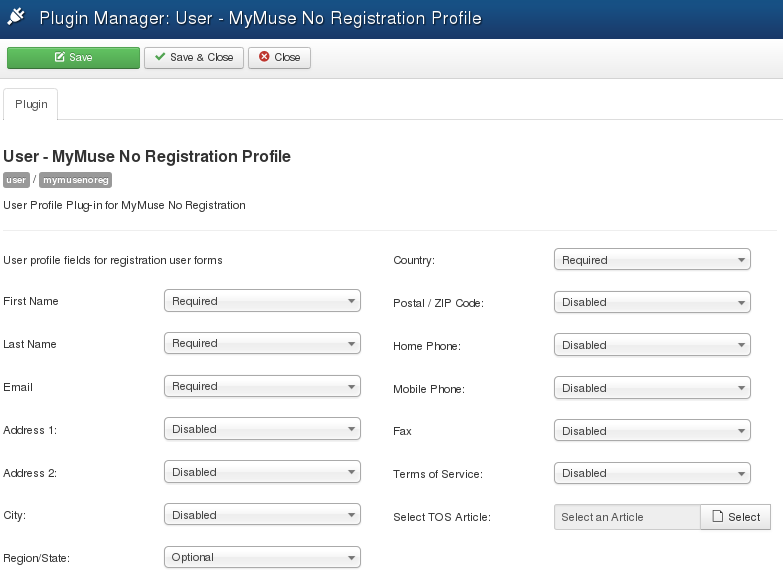Click the 'mymusenoreg' tag badge
The image size is (783, 578).
[75, 181]
